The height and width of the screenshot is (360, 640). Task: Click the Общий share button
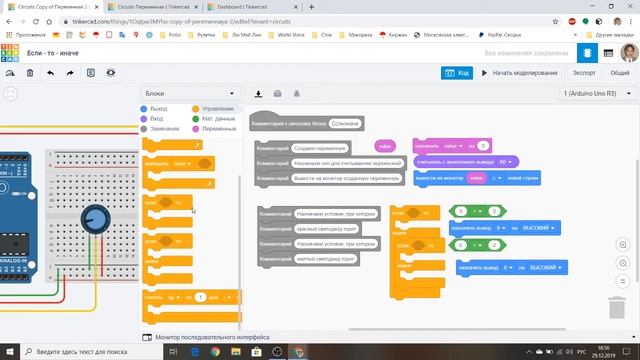point(620,73)
